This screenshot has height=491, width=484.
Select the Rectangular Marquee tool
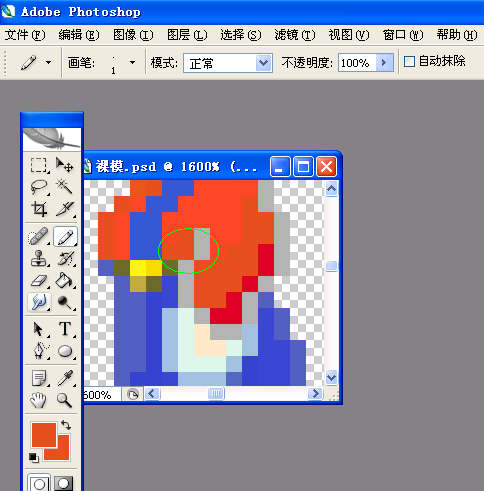39,165
